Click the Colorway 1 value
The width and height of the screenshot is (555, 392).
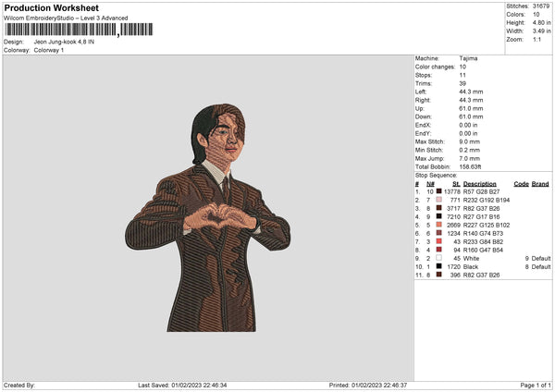[49, 50]
